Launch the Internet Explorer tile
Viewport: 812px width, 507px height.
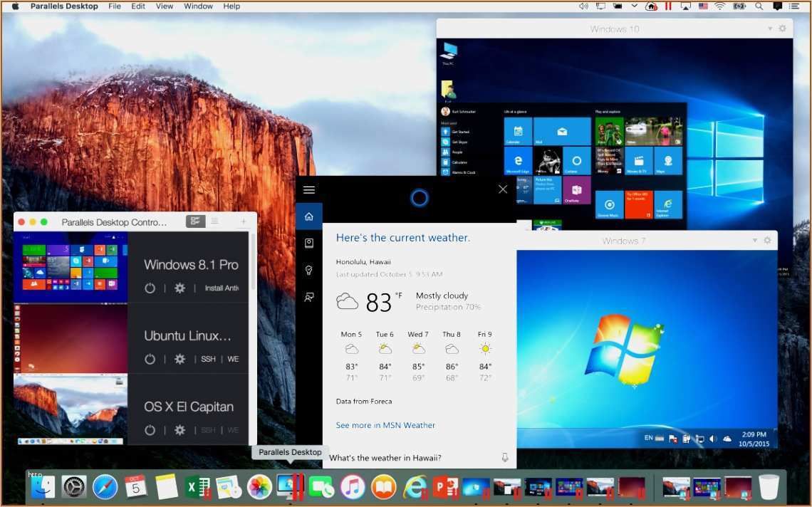pos(668,205)
